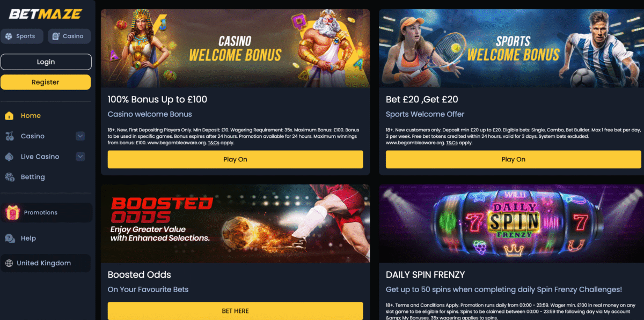Click Play On under Casino welcome Bonus
This screenshot has height=320, width=644.
[235, 159]
